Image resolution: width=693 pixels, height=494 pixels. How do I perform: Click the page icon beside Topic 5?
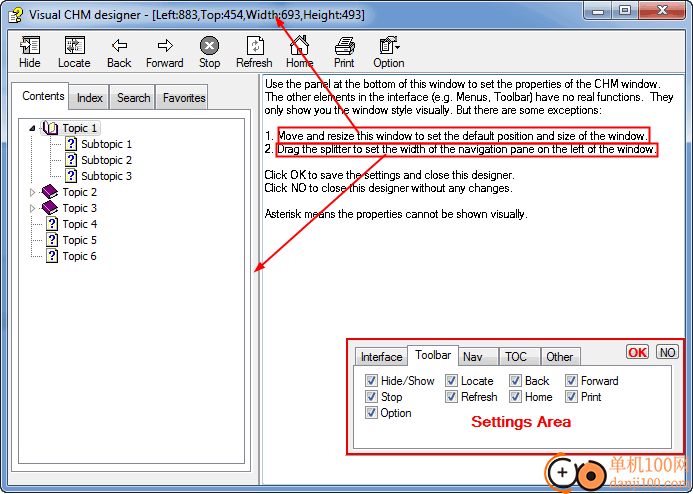[52, 240]
